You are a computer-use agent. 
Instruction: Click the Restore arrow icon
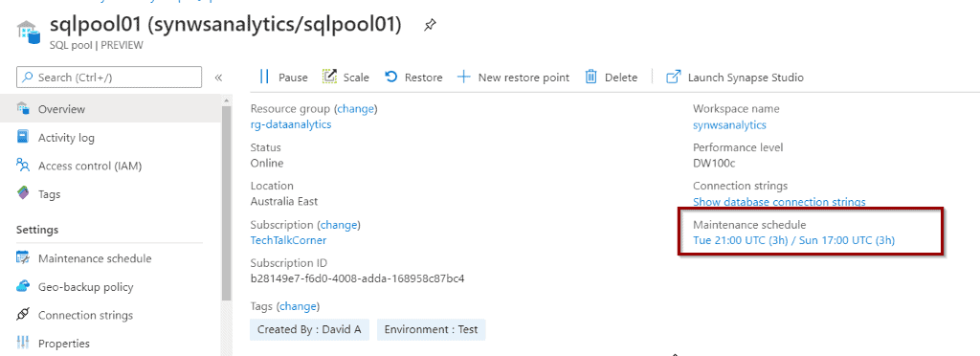pyautogui.click(x=391, y=77)
